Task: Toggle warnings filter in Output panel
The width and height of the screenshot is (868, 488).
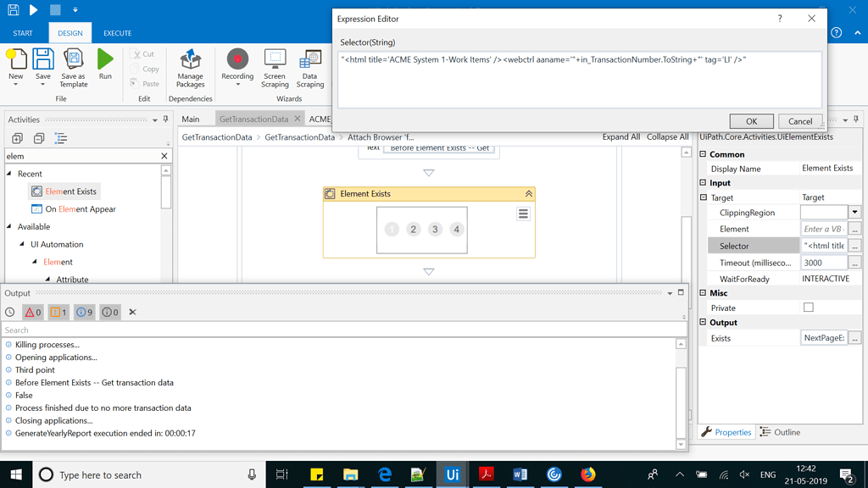Action: pos(56,312)
